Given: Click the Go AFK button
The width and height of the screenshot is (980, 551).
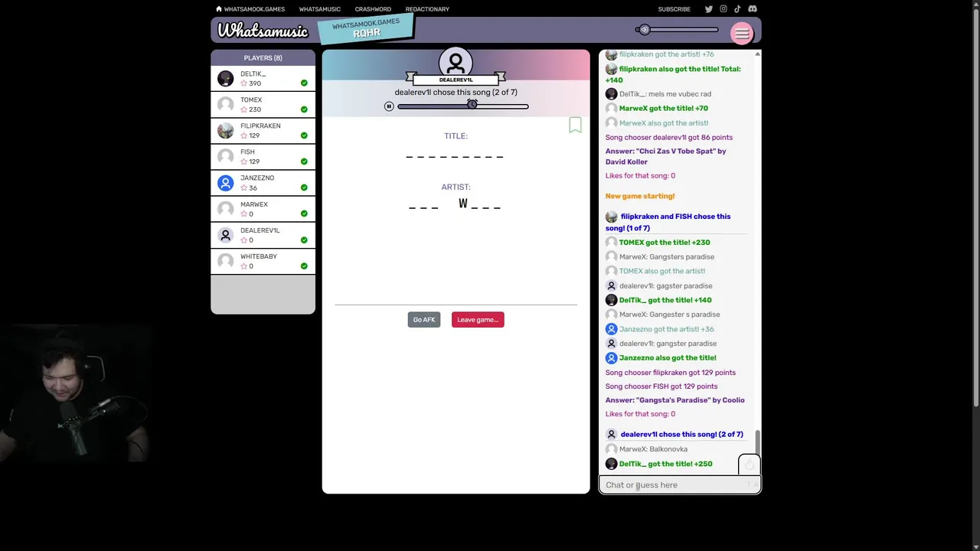Looking at the screenshot, I should pyautogui.click(x=424, y=320).
